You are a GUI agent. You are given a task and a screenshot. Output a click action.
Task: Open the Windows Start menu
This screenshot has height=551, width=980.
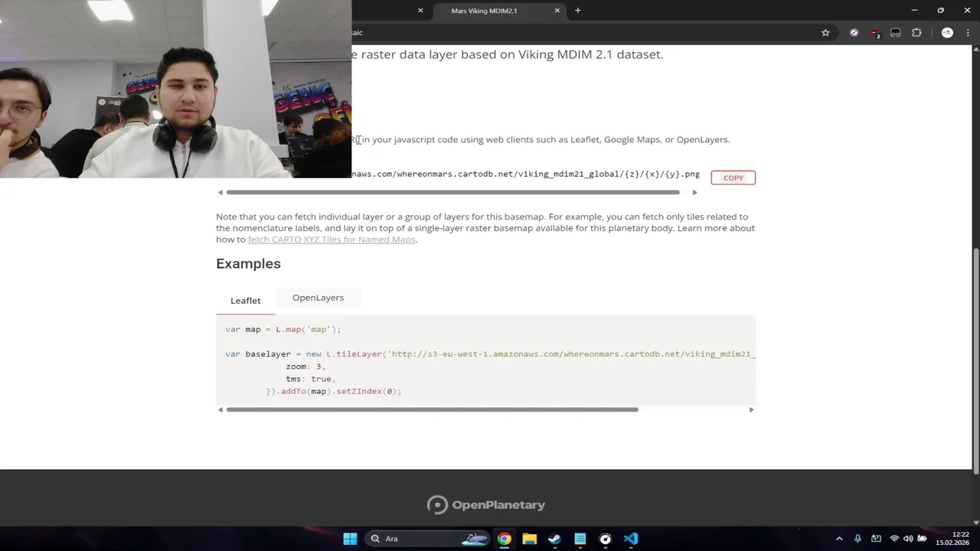[350, 539]
